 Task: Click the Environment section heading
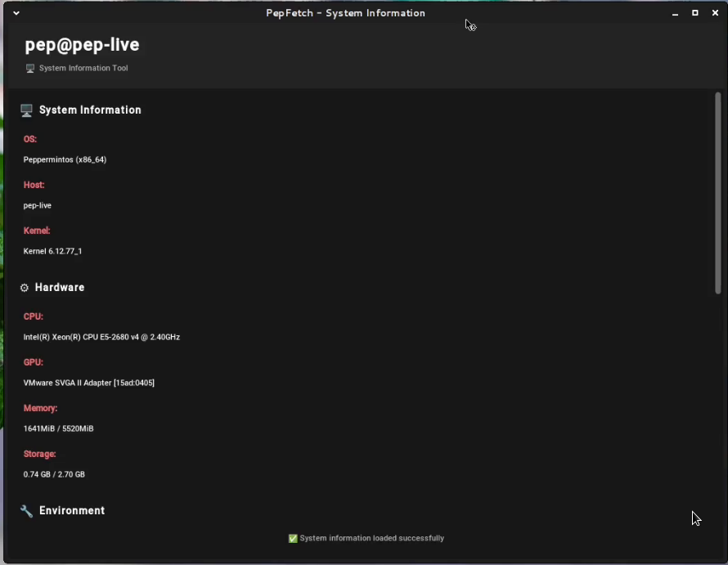tap(72, 511)
